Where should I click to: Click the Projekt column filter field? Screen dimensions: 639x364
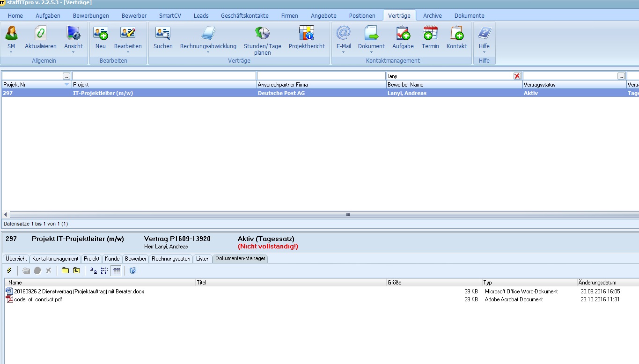[x=164, y=76]
